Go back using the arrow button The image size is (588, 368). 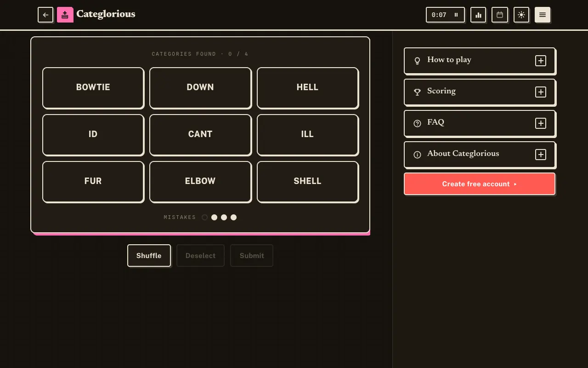pyautogui.click(x=45, y=15)
